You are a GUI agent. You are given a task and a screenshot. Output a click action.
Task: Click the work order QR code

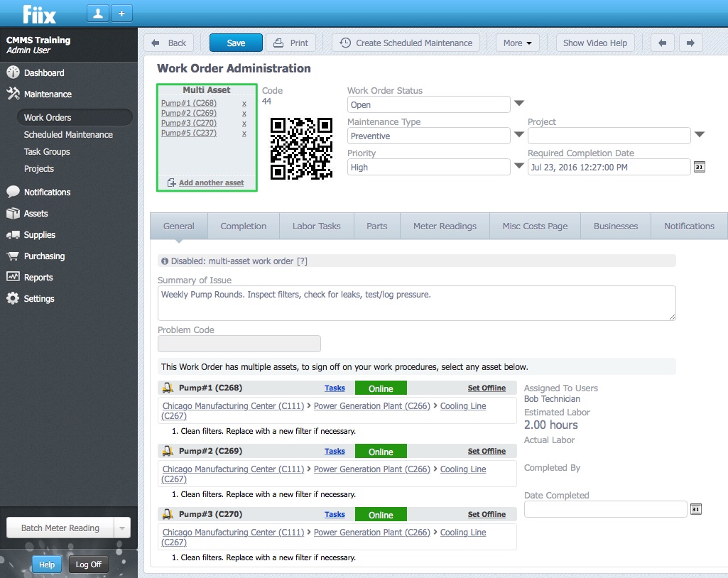click(x=301, y=148)
